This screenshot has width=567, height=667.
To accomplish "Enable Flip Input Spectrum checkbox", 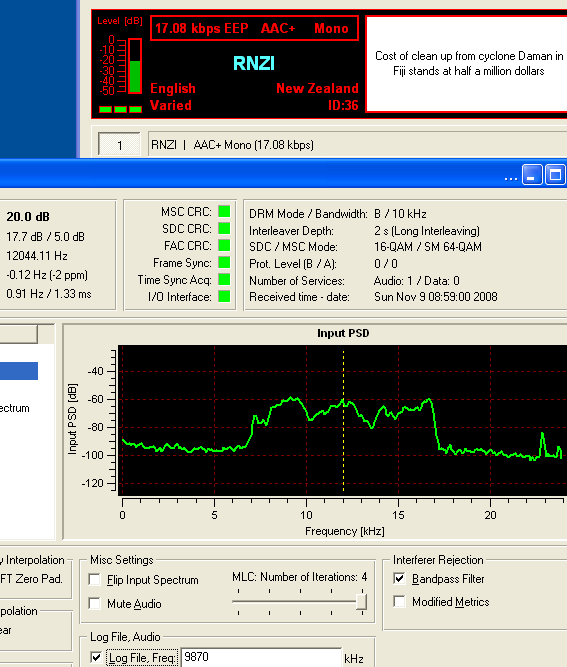I will click(x=94, y=579).
